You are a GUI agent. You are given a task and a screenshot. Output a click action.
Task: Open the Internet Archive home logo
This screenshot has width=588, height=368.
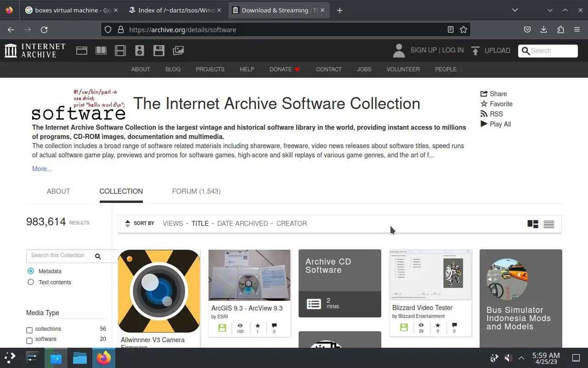pyautogui.click(x=35, y=51)
